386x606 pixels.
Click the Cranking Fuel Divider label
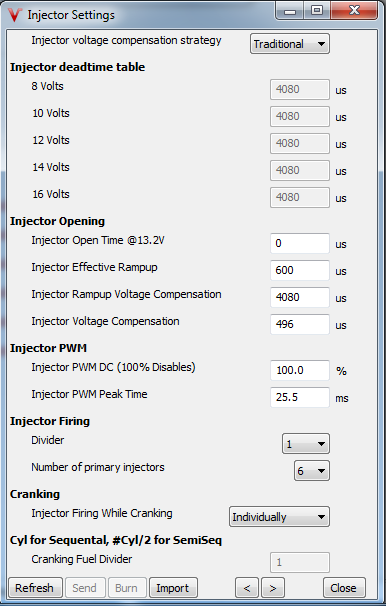click(82, 559)
